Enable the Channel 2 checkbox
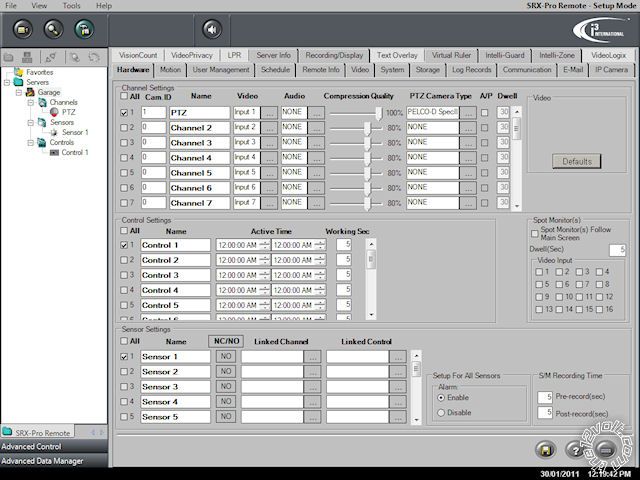Image resolution: width=640 pixels, height=480 pixels. (123, 128)
